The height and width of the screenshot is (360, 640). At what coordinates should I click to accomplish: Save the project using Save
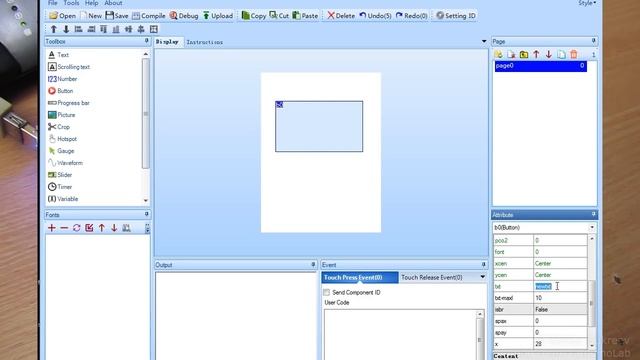[x=117, y=16]
